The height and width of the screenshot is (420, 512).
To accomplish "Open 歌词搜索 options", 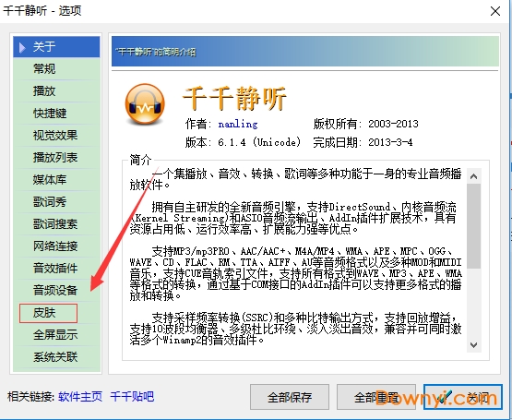I will [x=56, y=224].
